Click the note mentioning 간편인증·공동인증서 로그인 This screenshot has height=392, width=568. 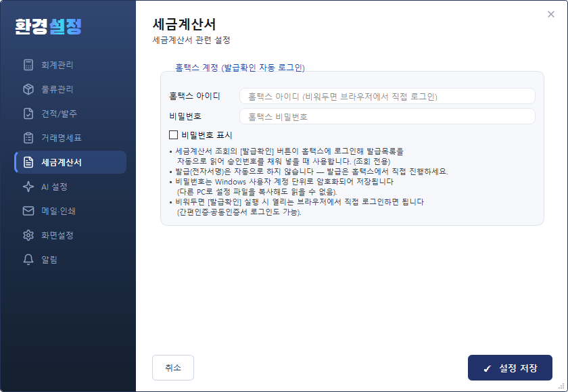297,207
